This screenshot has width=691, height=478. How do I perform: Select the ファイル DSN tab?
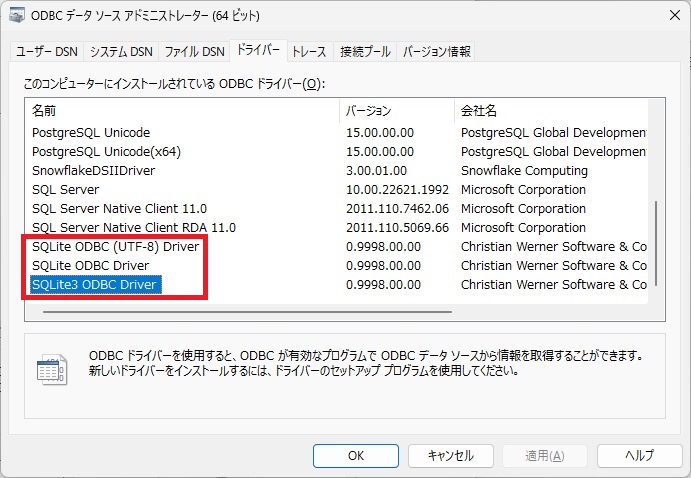(x=194, y=52)
